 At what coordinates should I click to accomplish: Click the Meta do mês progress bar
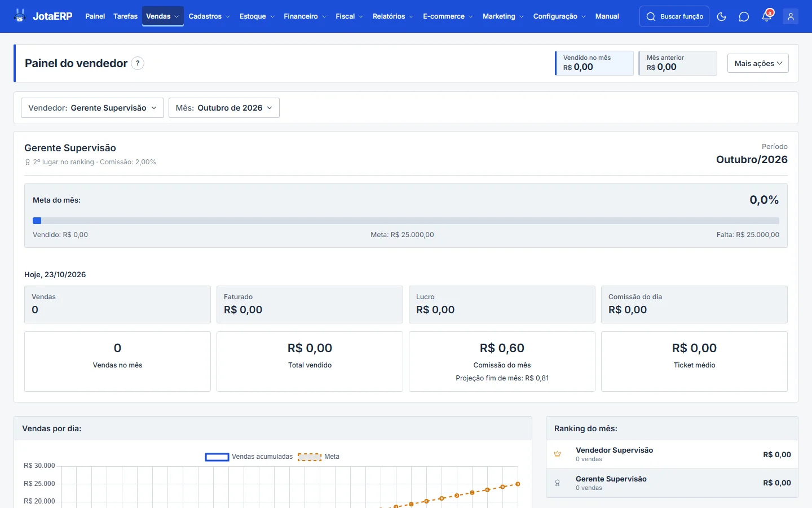coord(406,221)
